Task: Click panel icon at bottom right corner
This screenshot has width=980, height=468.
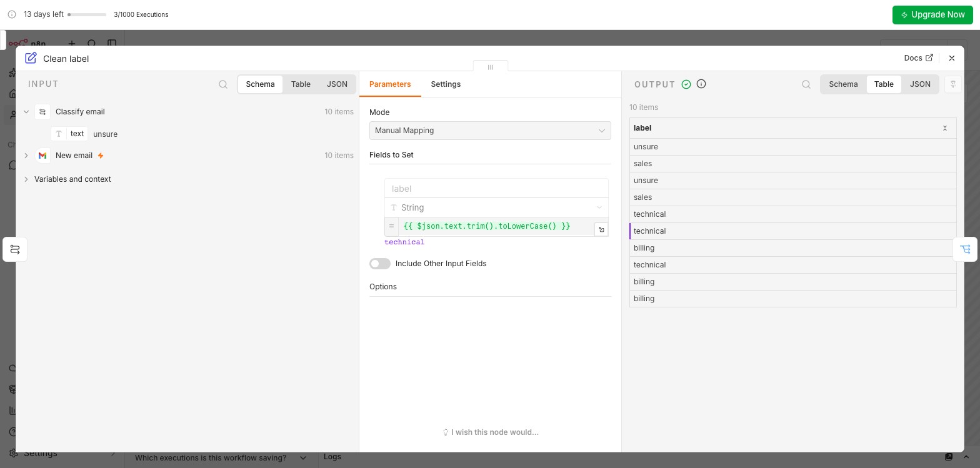Action: (949, 457)
